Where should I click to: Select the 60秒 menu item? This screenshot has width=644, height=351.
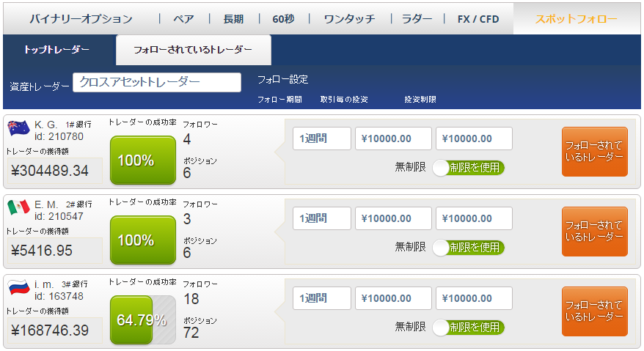pos(283,19)
